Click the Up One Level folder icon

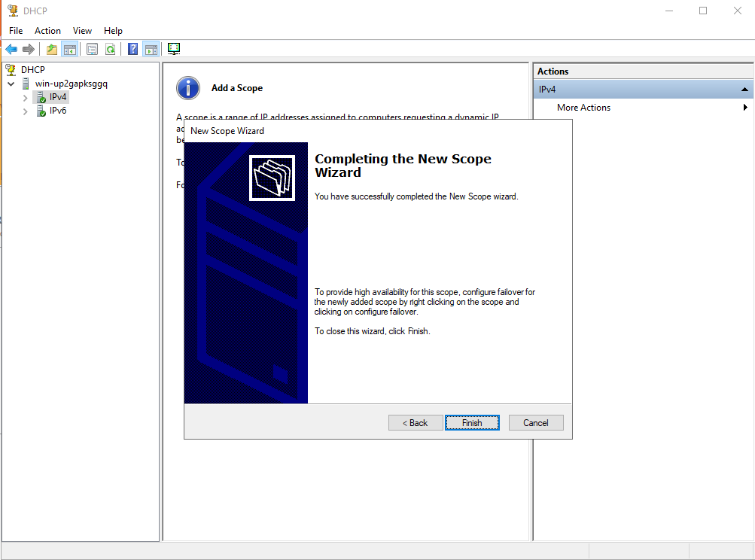point(51,49)
